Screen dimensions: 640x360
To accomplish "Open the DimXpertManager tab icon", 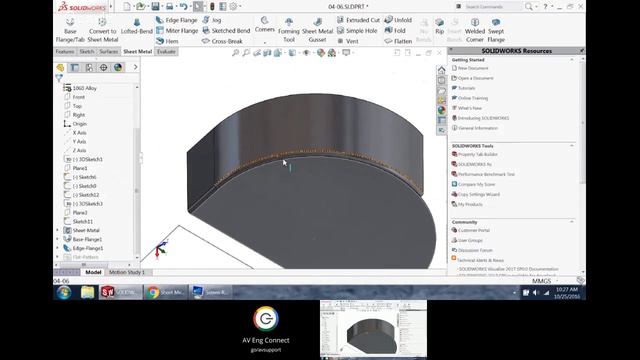I will point(103,67).
